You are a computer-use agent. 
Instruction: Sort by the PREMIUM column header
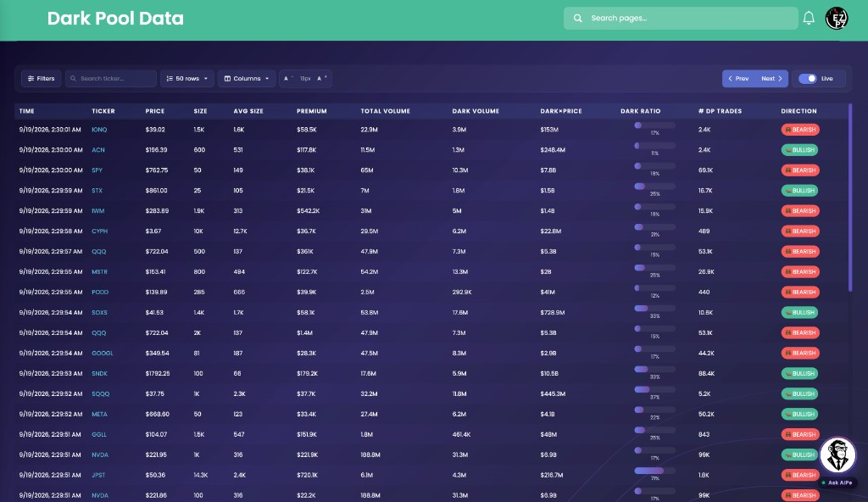(312, 111)
